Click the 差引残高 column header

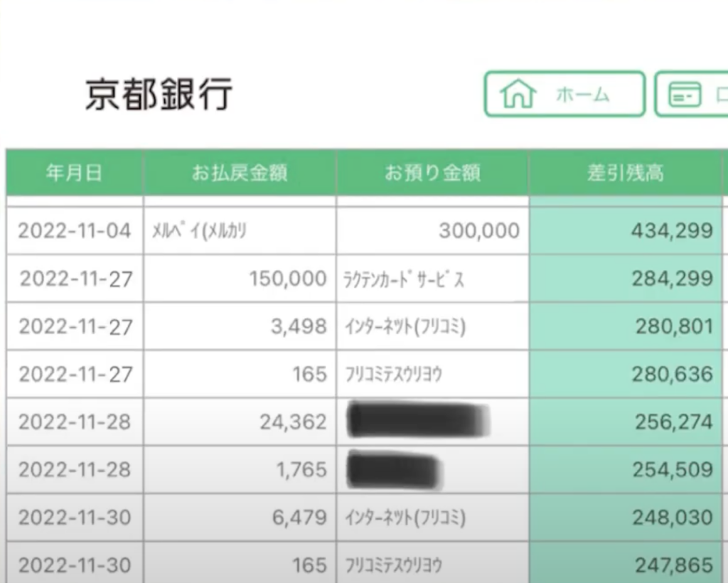[626, 172]
